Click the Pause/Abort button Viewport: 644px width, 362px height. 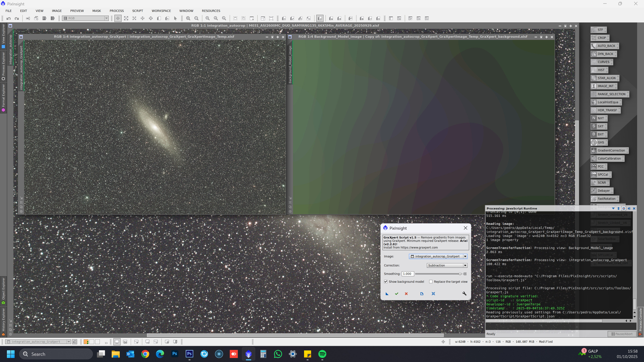[622, 334]
